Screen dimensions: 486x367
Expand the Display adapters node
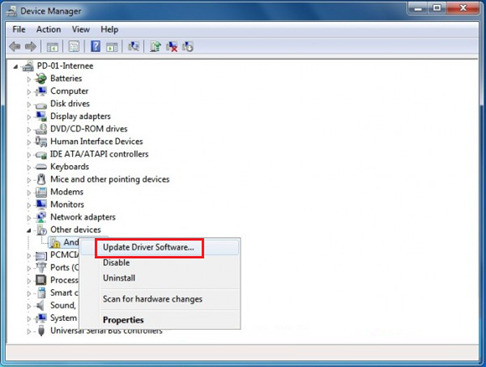(x=29, y=117)
